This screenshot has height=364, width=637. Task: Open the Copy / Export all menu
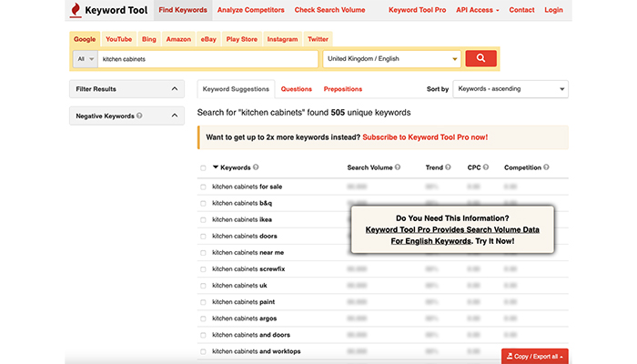pyautogui.click(x=535, y=357)
